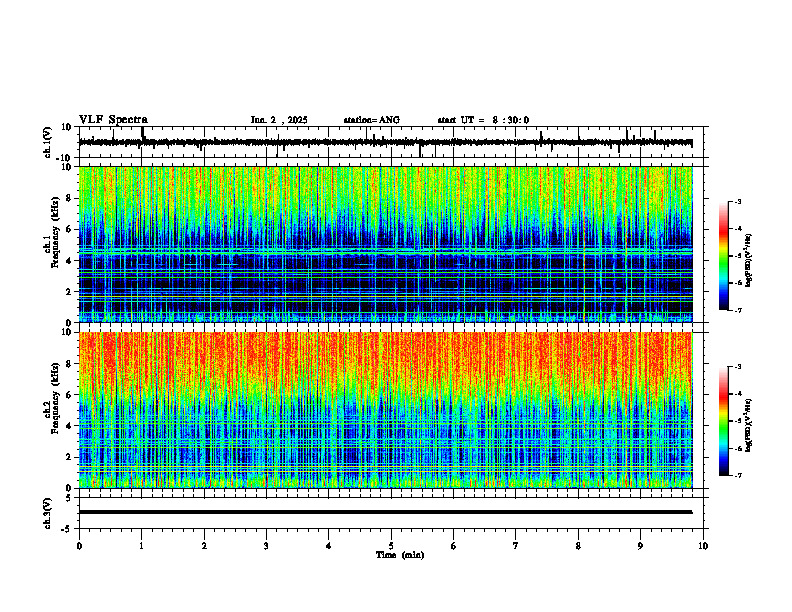
Task: Click inside the ch.1 spectrogram panel
Action: (385, 244)
